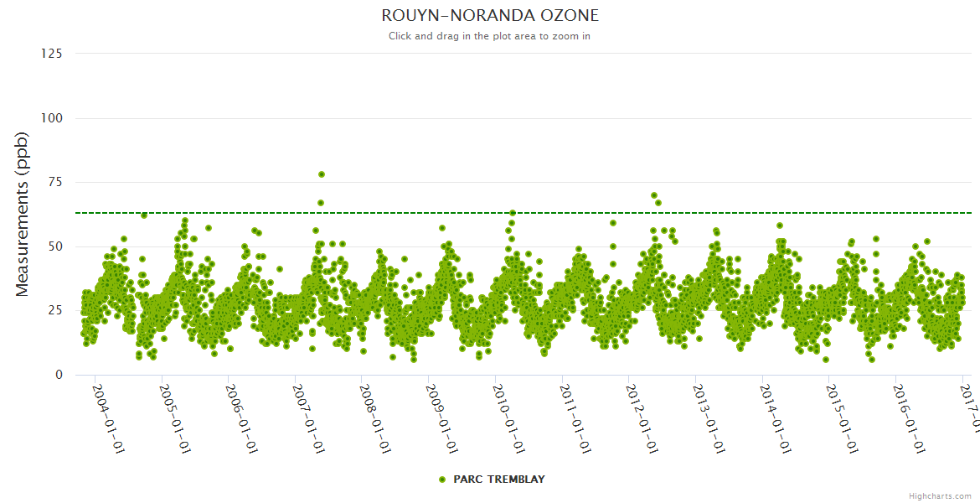Toggle the PARC TREMBLAY series in legend
The height and width of the screenshot is (503, 980).
[x=498, y=480]
